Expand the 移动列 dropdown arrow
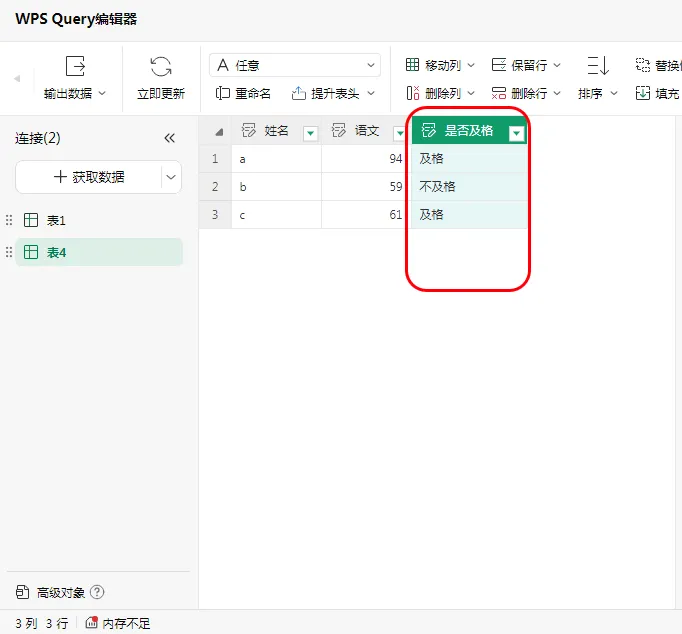 coord(471,65)
